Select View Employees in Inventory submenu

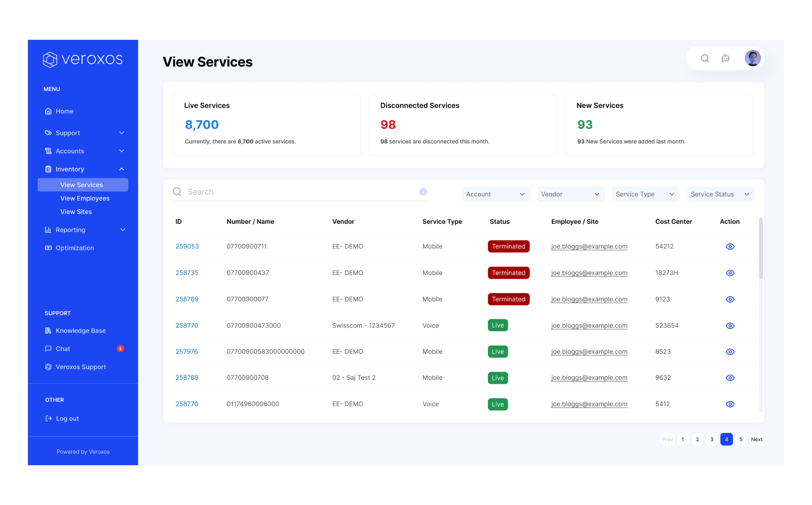coord(85,199)
